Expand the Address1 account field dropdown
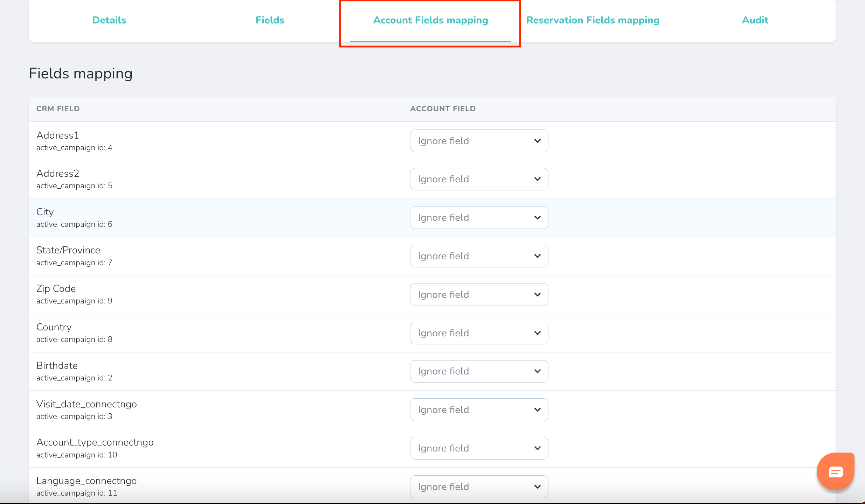 click(x=479, y=141)
